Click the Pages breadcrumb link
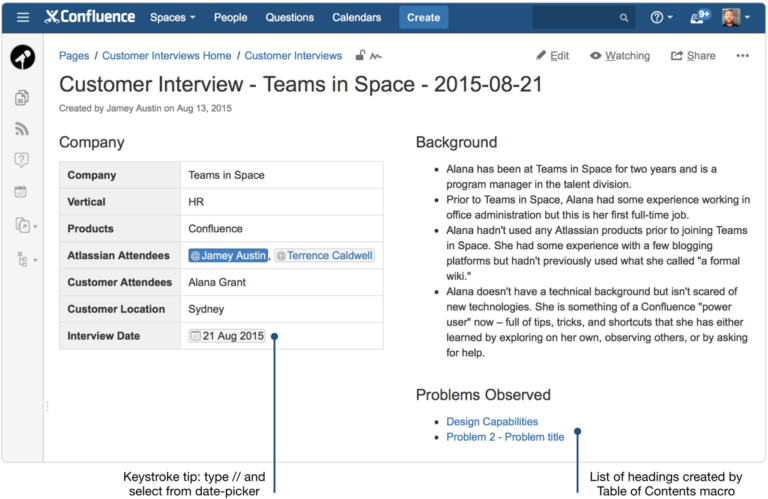This screenshot has width=768, height=499. 74,56
